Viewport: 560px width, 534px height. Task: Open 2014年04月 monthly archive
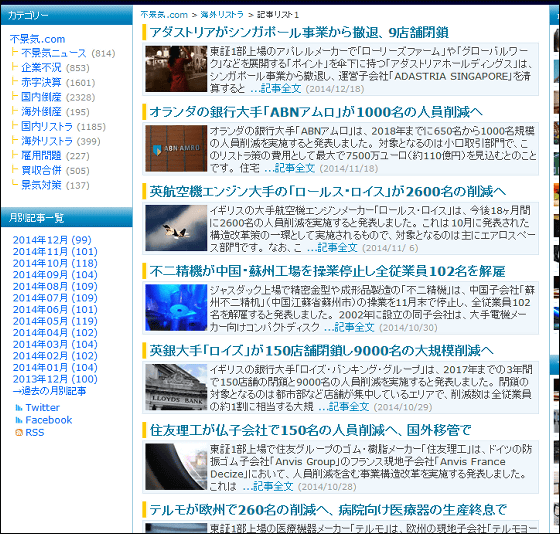tap(55, 333)
